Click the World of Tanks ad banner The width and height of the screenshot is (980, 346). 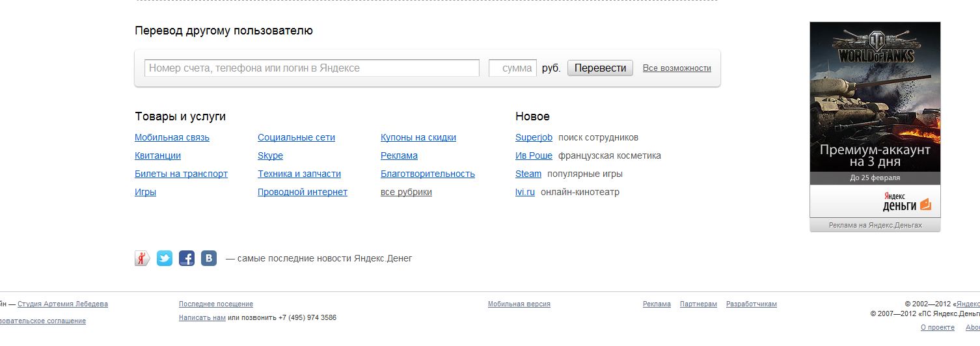[875, 104]
